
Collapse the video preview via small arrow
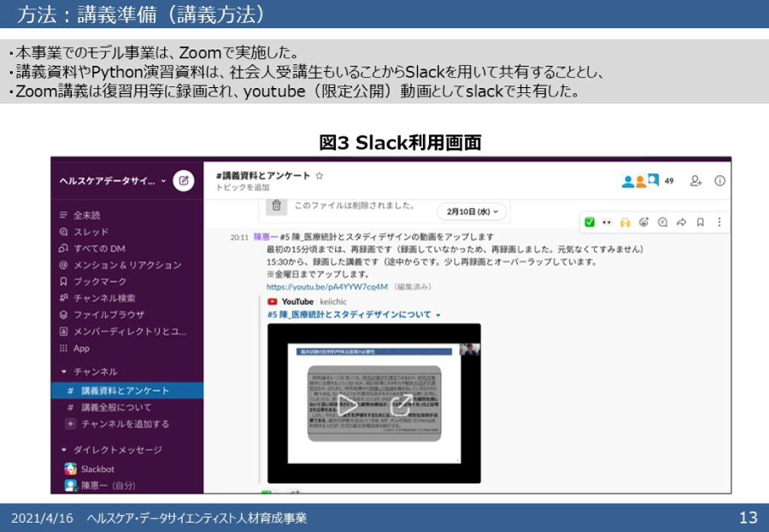[438, 315]
